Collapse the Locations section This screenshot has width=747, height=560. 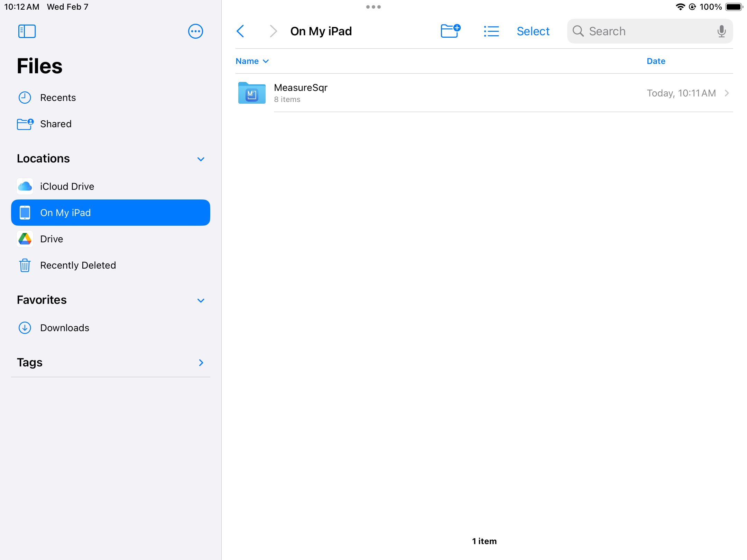[201, 159]
